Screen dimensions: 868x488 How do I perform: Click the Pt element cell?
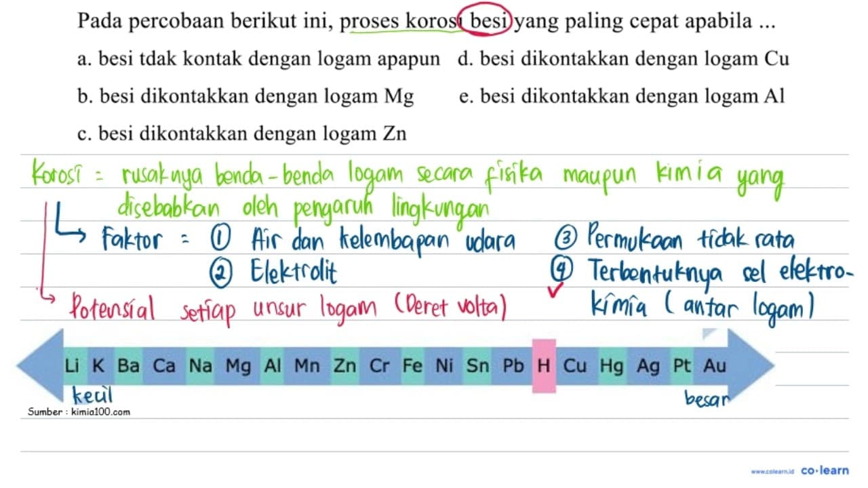coord(682,366)
